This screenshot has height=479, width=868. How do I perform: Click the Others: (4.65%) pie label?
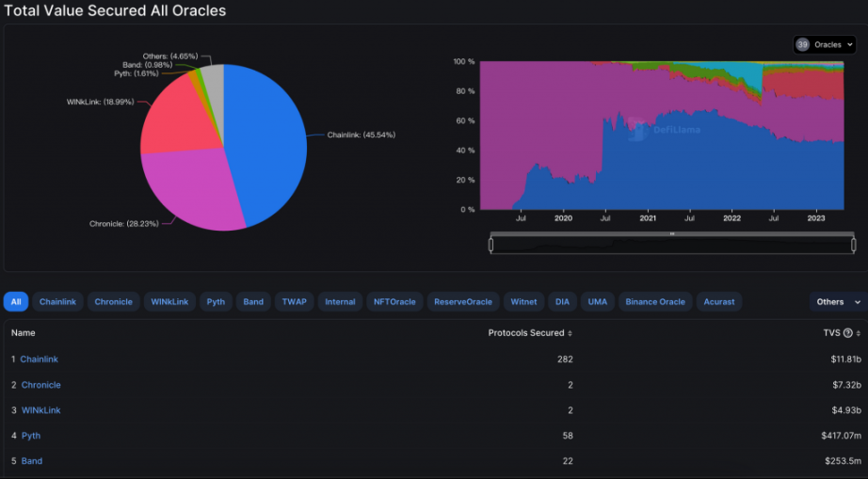tap(170, 56)
